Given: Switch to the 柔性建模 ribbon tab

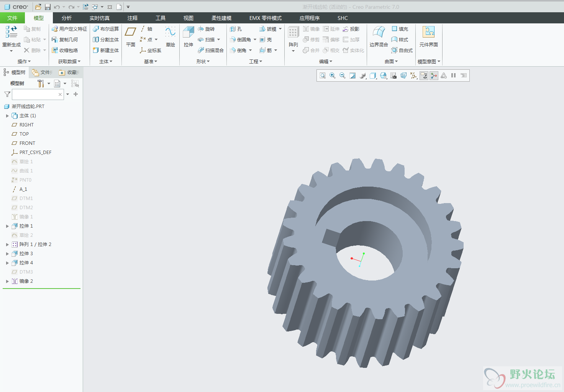Looking at the screenshot, I should (221, 18).
